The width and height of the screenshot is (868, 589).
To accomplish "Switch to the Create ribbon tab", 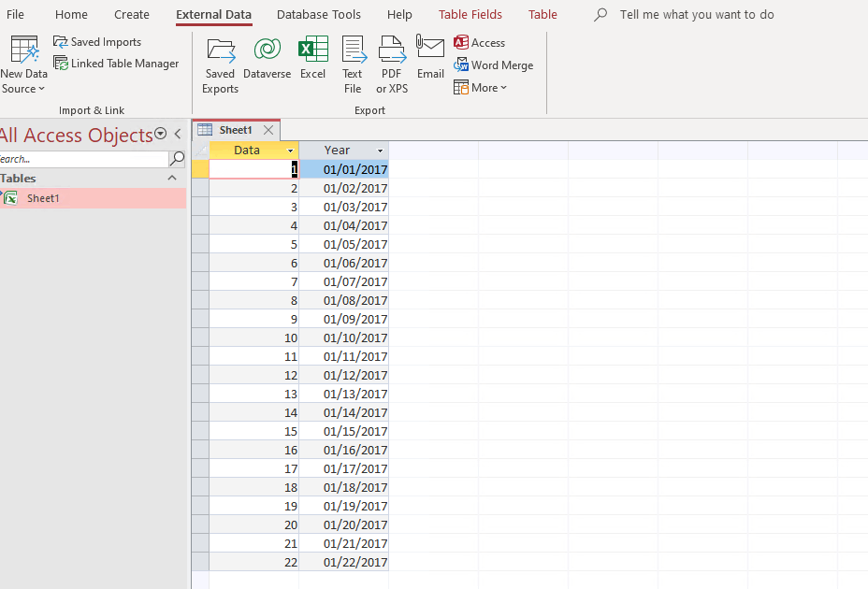I will (x=132, y=14).
